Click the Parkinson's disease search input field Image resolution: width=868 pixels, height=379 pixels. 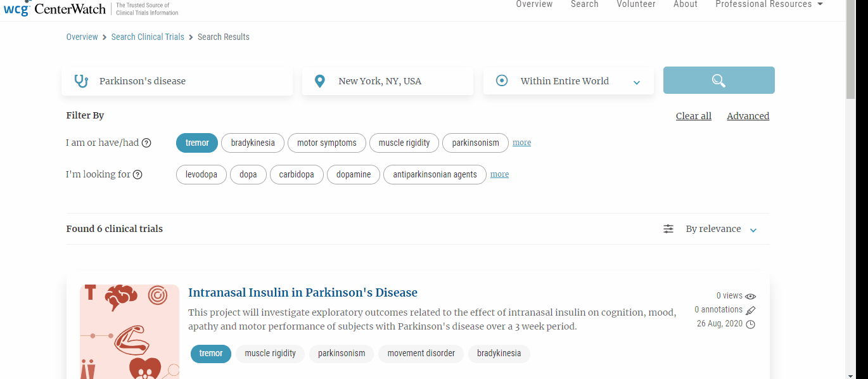coord(190,81)
